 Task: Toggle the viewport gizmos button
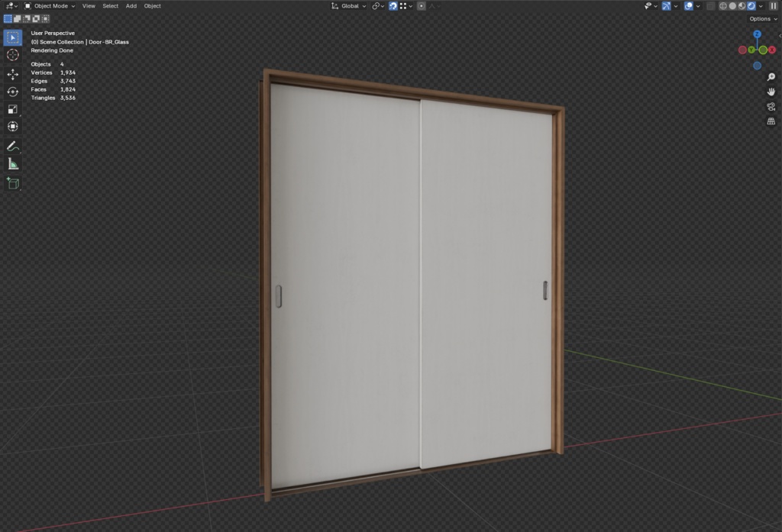pos(666,6)
